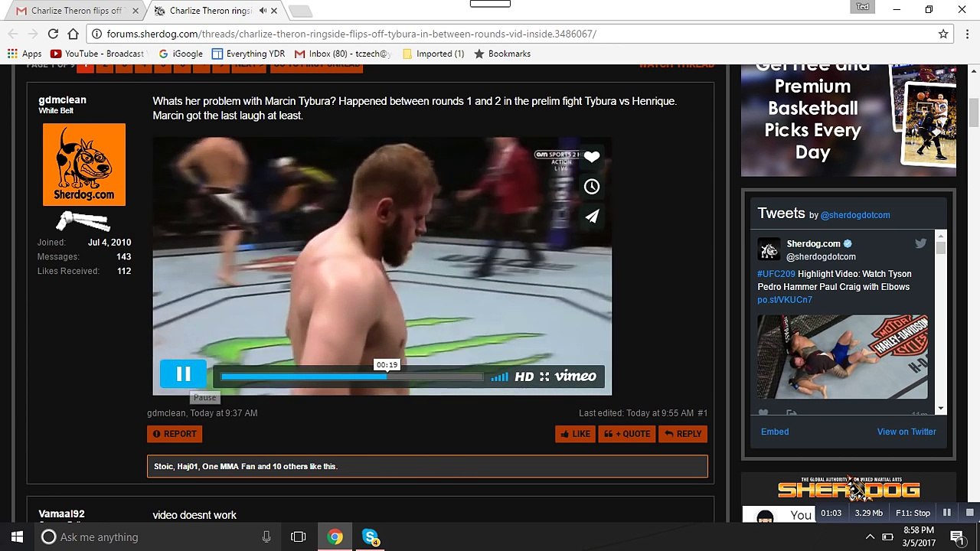980x551 pixels.
Task: Reload the current page
Action: [x=53, y=34]
